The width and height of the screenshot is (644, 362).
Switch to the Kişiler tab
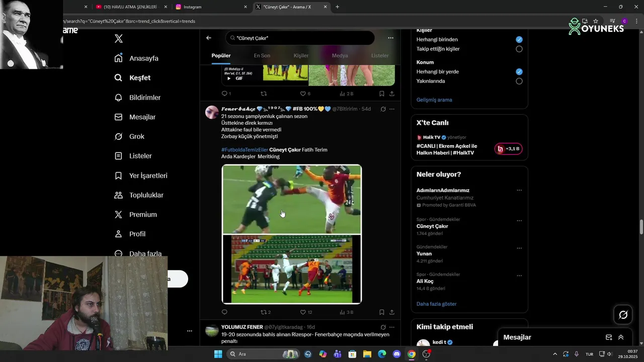point(301,56)
